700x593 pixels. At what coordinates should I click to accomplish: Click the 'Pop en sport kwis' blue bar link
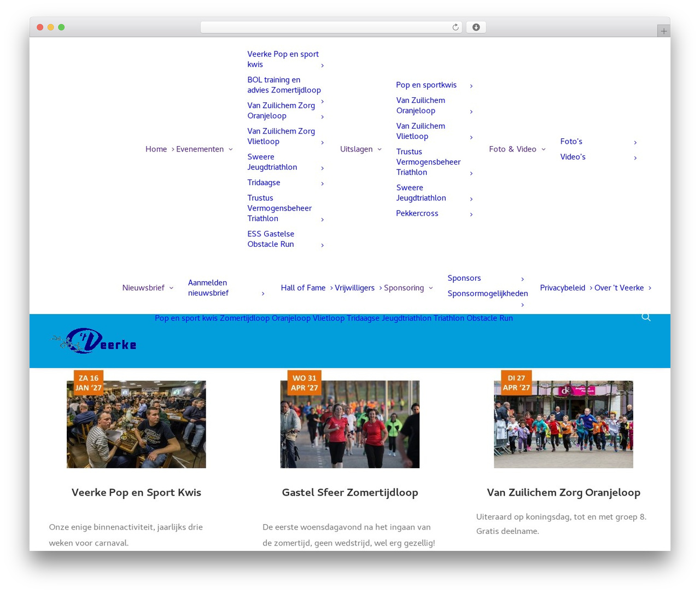point(186,318)
